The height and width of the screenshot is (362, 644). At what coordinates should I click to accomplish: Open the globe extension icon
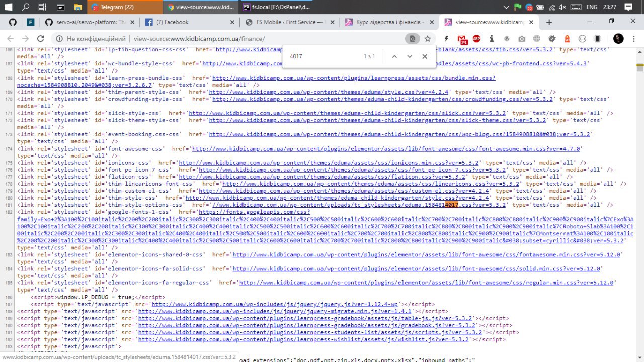(537, 39)
